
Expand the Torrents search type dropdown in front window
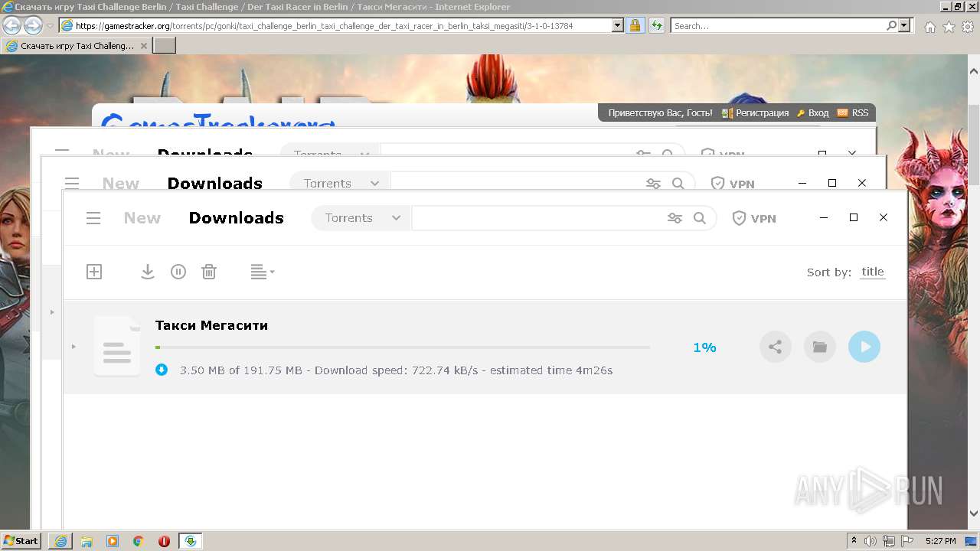pos(361,218)
